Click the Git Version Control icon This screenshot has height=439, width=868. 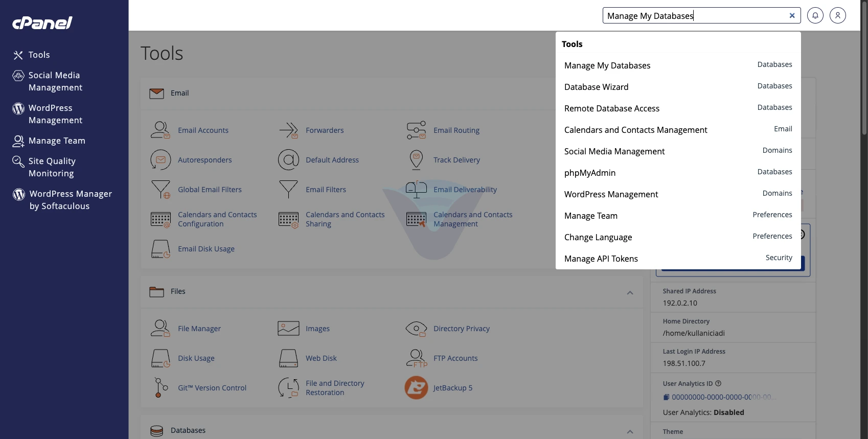(161, 388)
